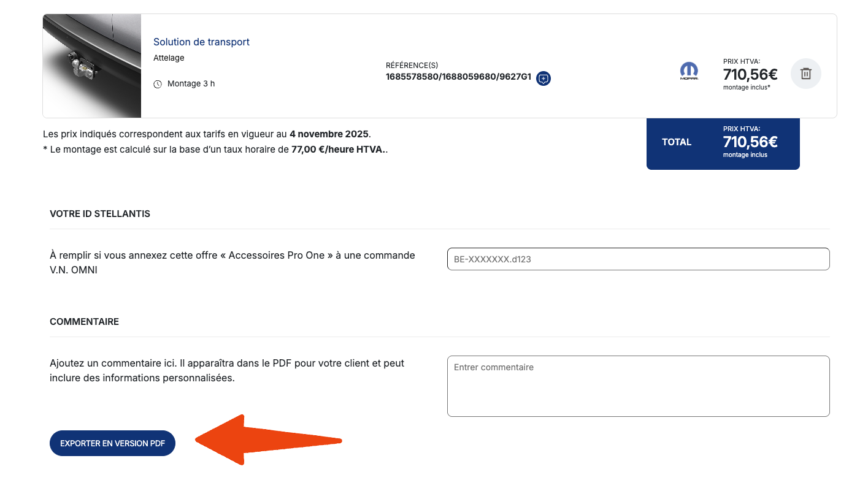Image resolution: width=868 pixels, height=480 pixels.
Task: Click the clock icon beside Montage
Action: (x=158, y=84)
